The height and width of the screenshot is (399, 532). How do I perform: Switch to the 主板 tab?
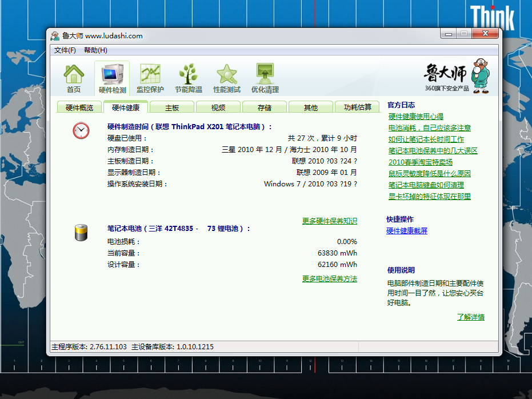click(x=172, y=107)
